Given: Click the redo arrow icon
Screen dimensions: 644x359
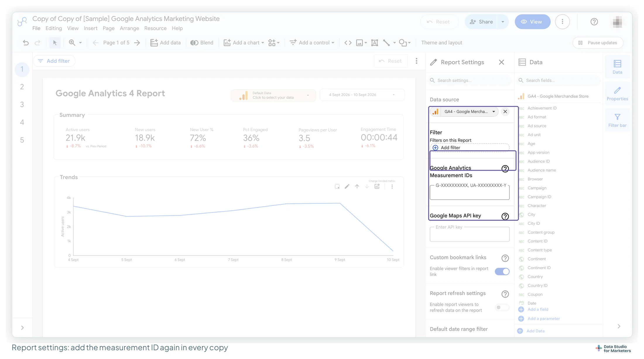Looking at the screenshot, I should pyautogui.click(x=37, y=43).
